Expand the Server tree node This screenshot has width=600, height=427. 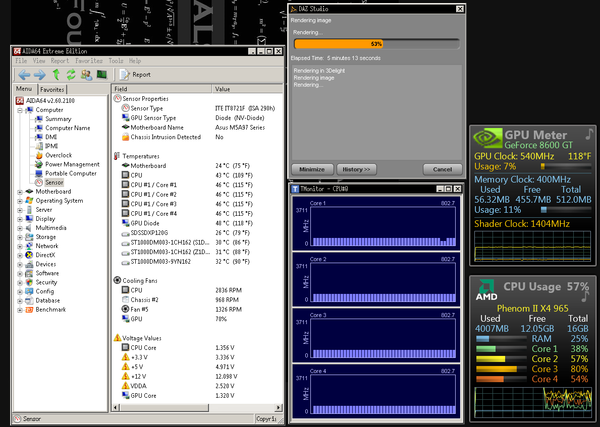click(x=20, y=210)
